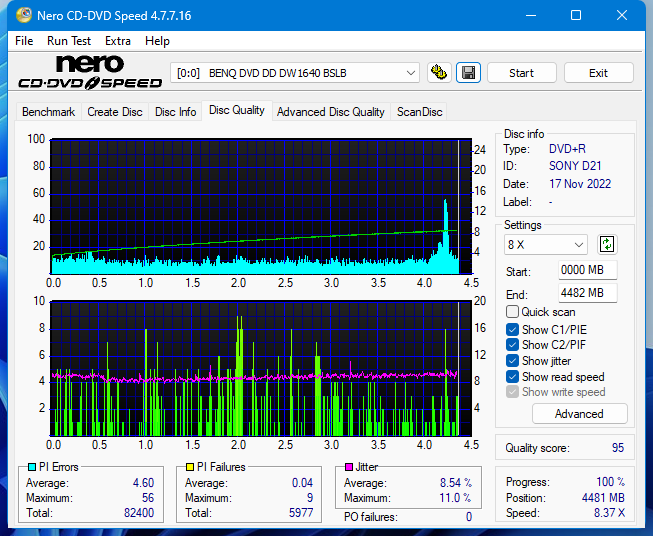
Task: Click the magenta Jitter legend swatch
Action: tap(349, 467)
